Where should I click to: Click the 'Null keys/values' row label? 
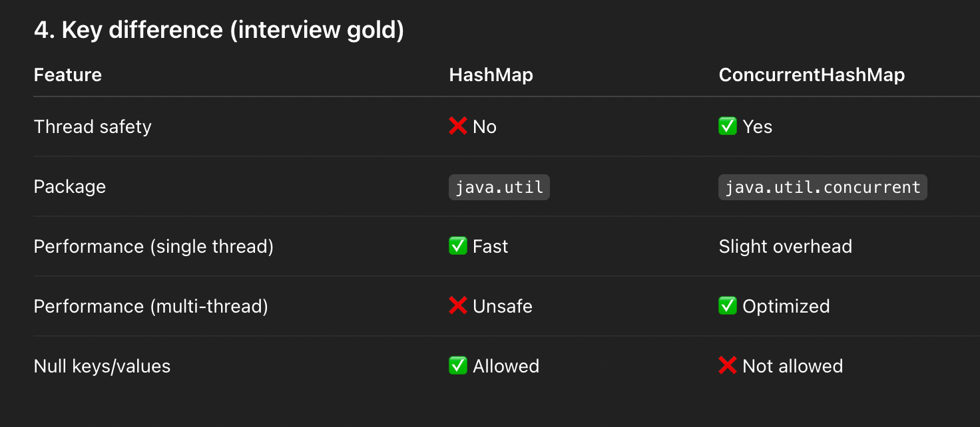click(x=103, y=366)
